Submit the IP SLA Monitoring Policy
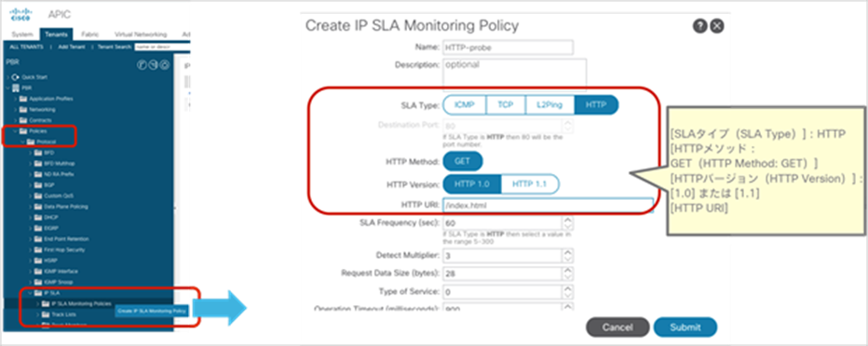This screenshot has height=346, width=868. (x=685, y=327)
